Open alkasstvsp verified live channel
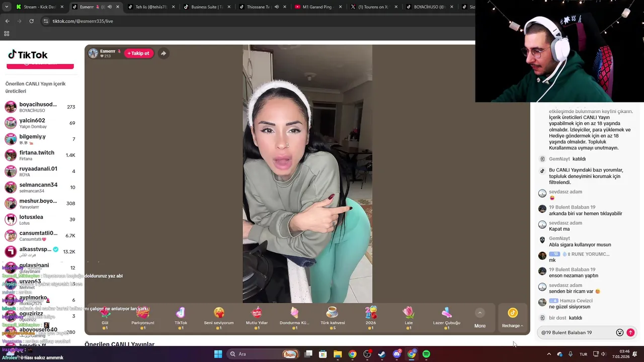Image resolution: width=644 pixels, height=362 pixels. (40, 252)
